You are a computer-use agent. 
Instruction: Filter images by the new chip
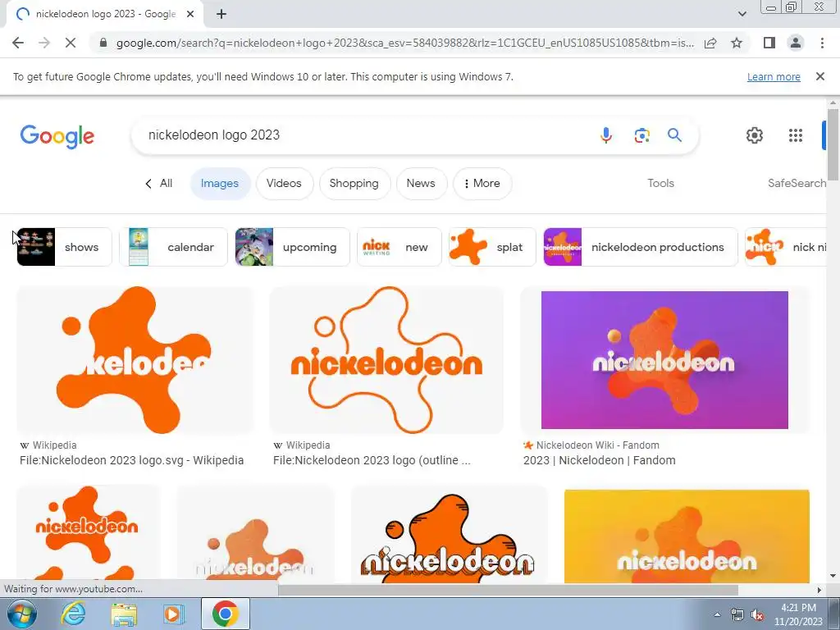[399, 247]
